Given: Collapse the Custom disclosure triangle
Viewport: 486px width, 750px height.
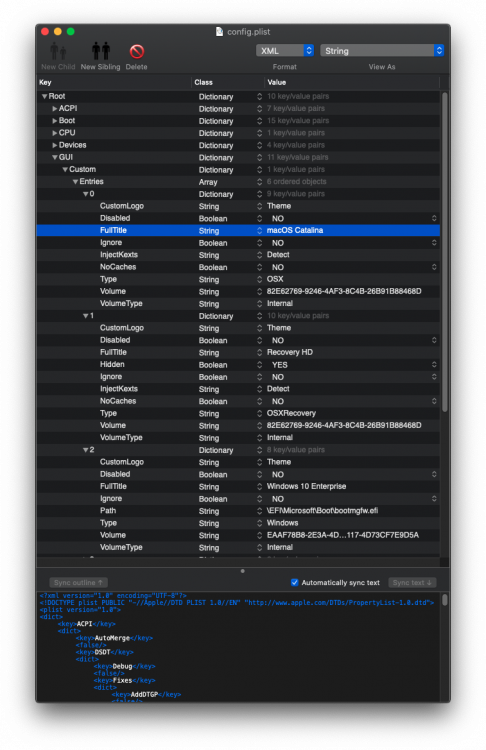Looking at the screenshot, I should point(65,169).
